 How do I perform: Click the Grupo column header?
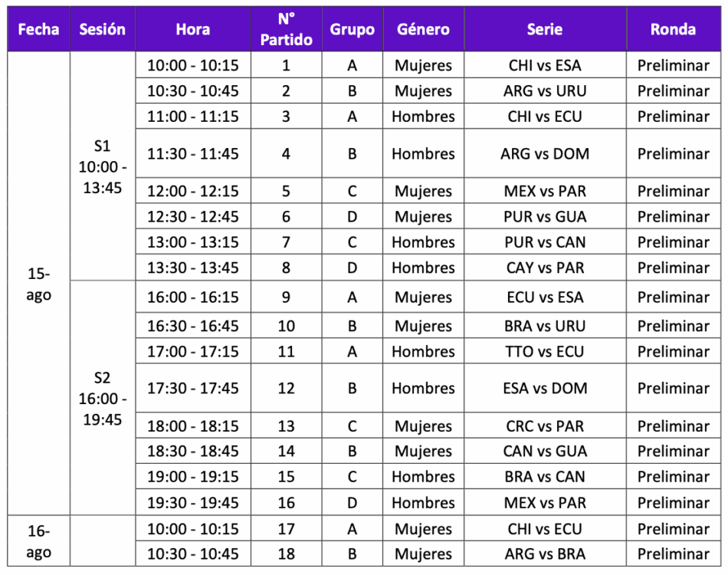(x=352, y=29)
